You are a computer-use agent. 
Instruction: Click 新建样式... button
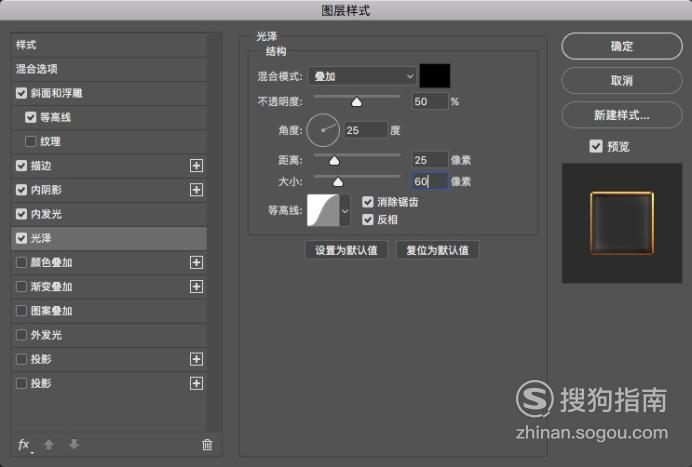[622, 115]
